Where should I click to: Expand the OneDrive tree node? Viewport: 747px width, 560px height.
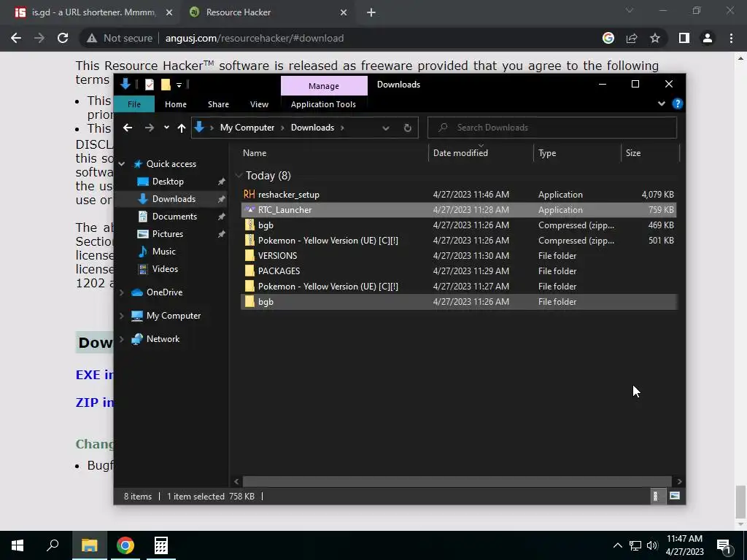tap(122, 292)
